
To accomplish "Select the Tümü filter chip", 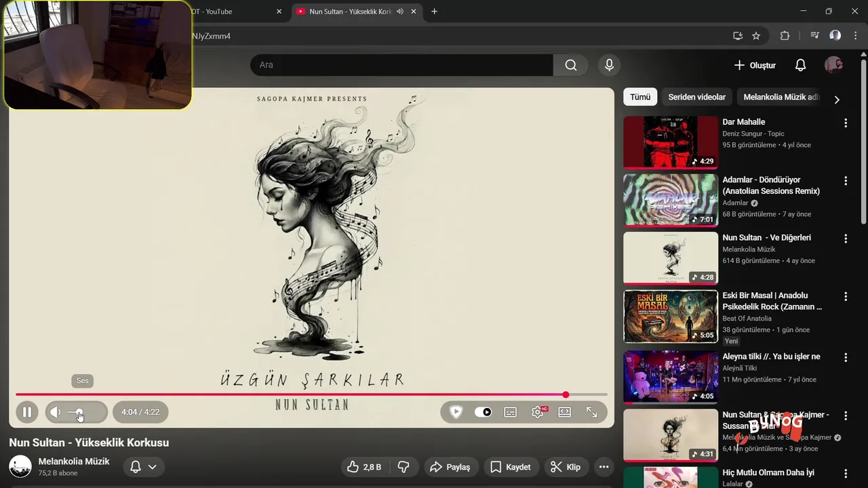I will tap(640, 97).
